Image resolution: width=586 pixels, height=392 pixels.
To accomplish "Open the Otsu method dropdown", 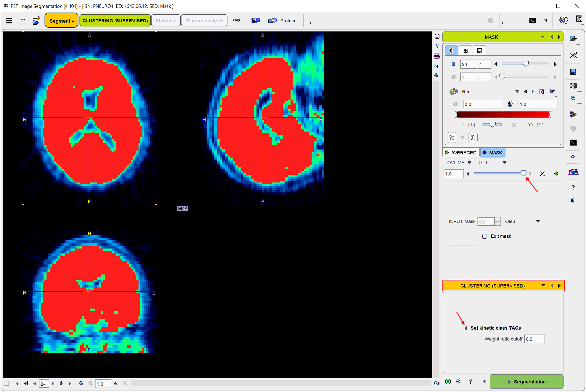I will point(538,221).
